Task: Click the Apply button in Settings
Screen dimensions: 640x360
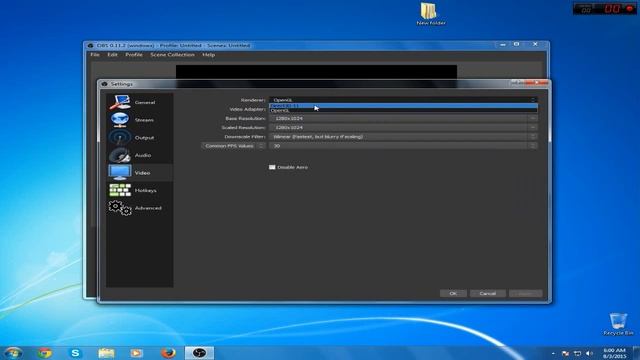Action: (x=525, y=293)
